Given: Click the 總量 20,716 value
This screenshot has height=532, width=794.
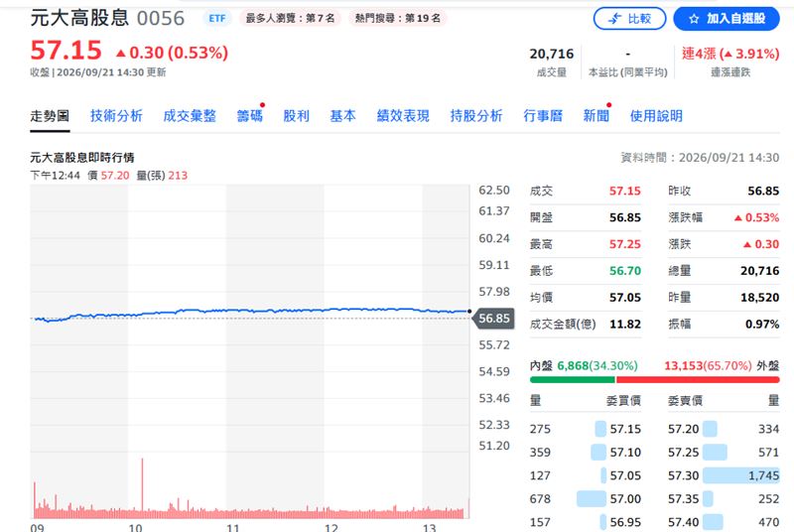Looking at the screenshot, I should tap(759, 271).
